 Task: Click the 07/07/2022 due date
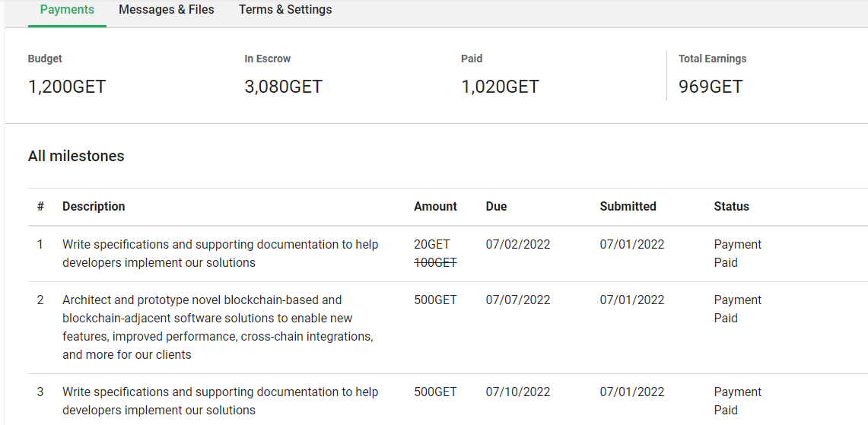coord(518,300)
